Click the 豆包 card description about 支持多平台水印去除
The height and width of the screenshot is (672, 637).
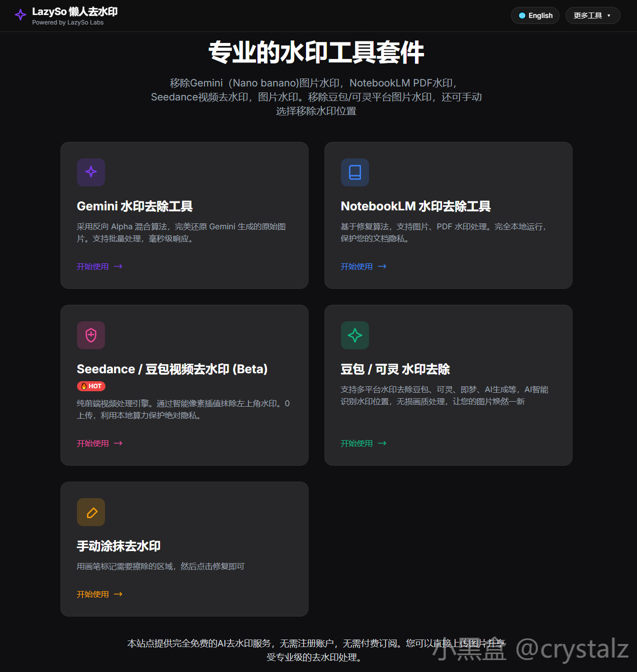(444, 396)
